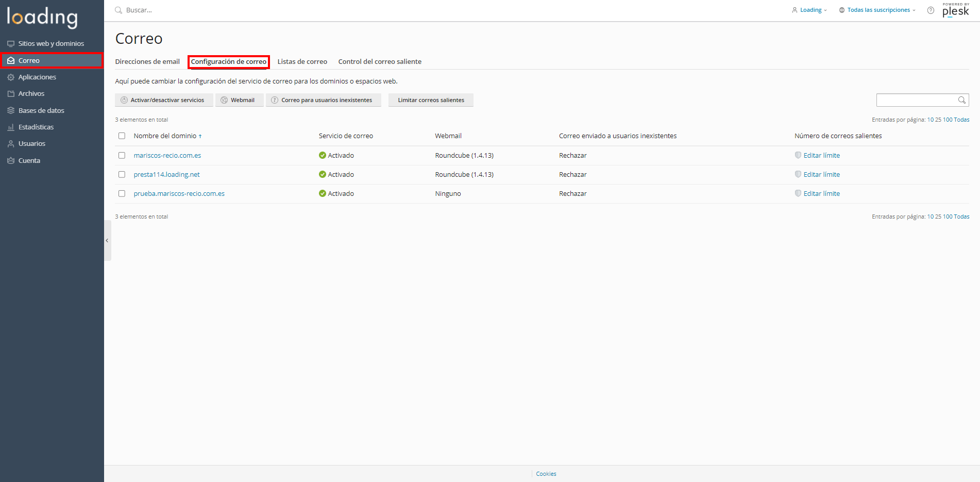Image resolution: width=980 pixels, height=482 pixels.
Task: Open the Cookies link in footer
Action: [x=546, y=474]
